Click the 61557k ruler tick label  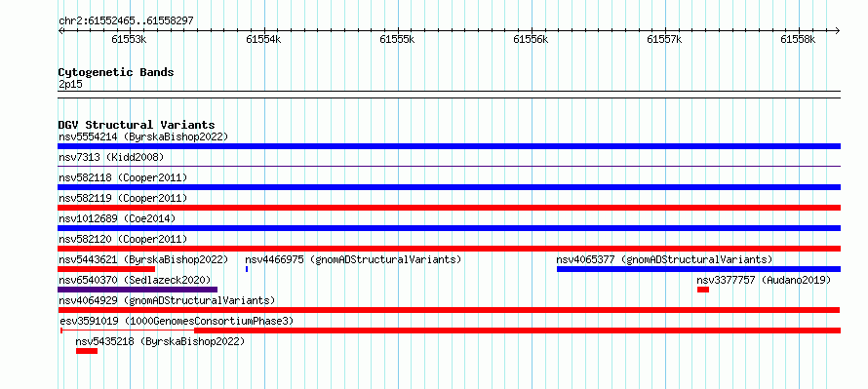(x=664, y=40)
